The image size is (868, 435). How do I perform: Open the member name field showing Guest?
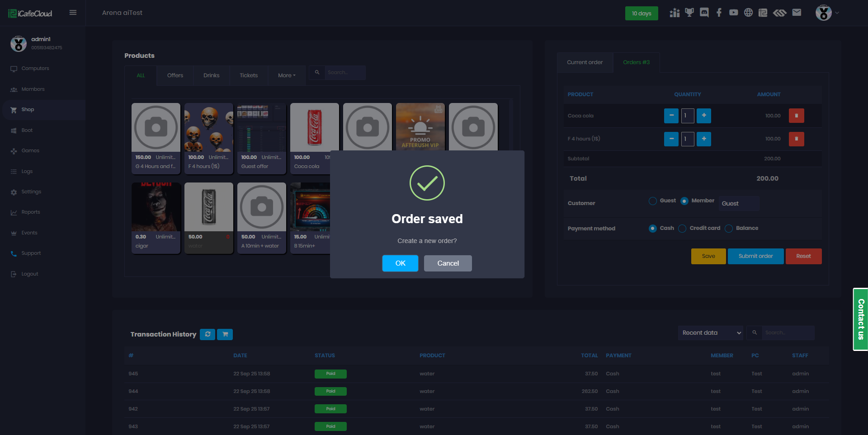tap(739, 203)
